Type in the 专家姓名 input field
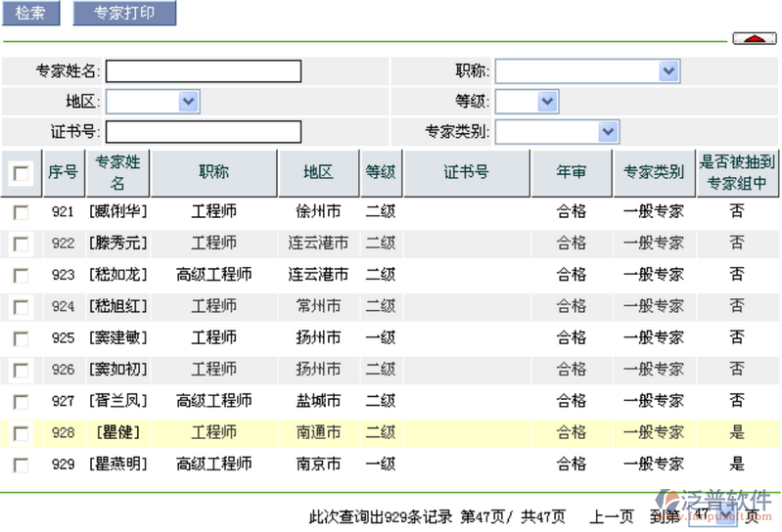Viewport: 782px width, 532px height. [x=203, y=71]
